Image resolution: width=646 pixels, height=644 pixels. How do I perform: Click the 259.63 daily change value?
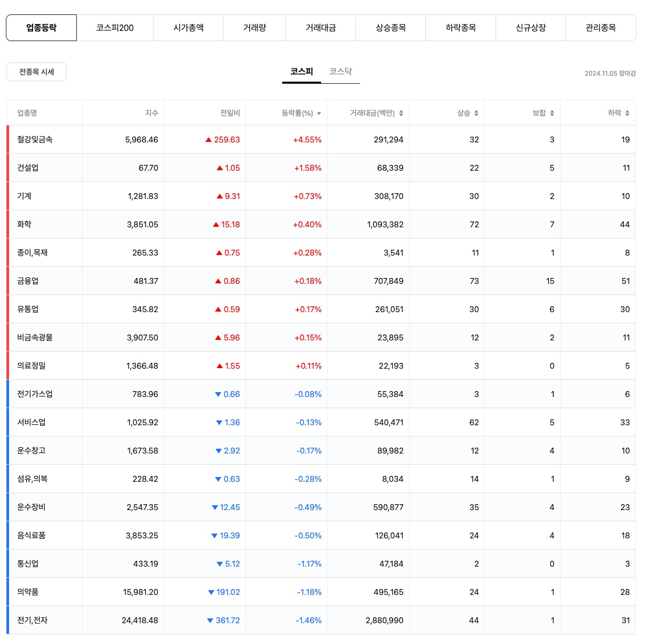pos(227,140)
